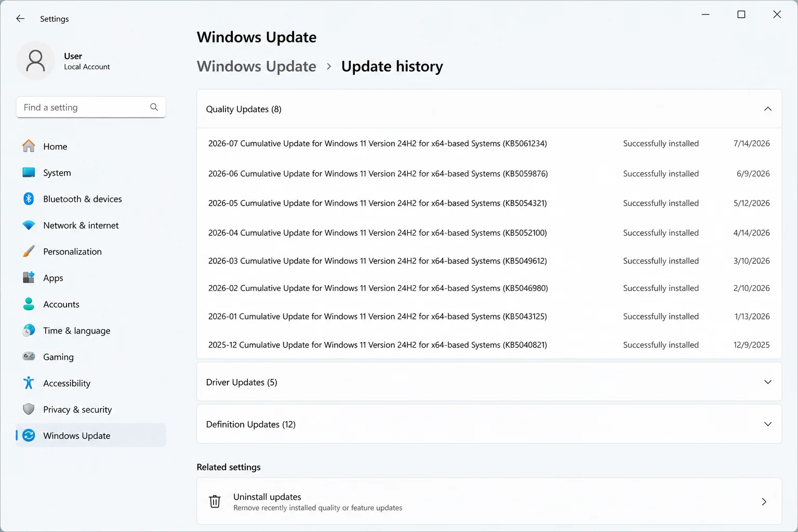
Task: Click the Find a setting search box
Action: tap(91, 107)
